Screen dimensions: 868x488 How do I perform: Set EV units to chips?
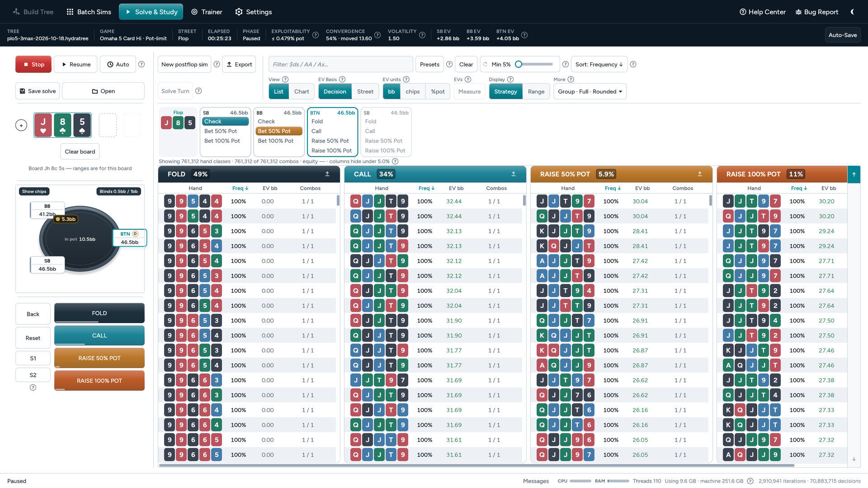click(x=412, y=91)
